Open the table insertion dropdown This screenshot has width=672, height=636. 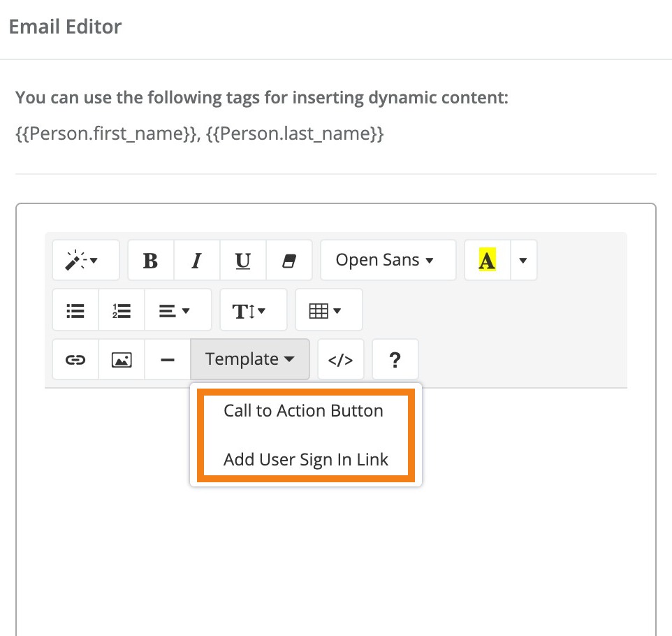coord(328,310)
